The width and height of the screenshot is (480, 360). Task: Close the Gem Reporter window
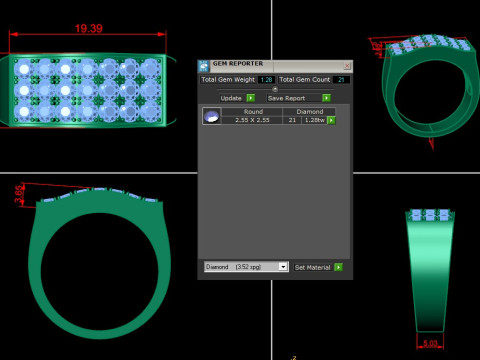(x=347, y=66)
